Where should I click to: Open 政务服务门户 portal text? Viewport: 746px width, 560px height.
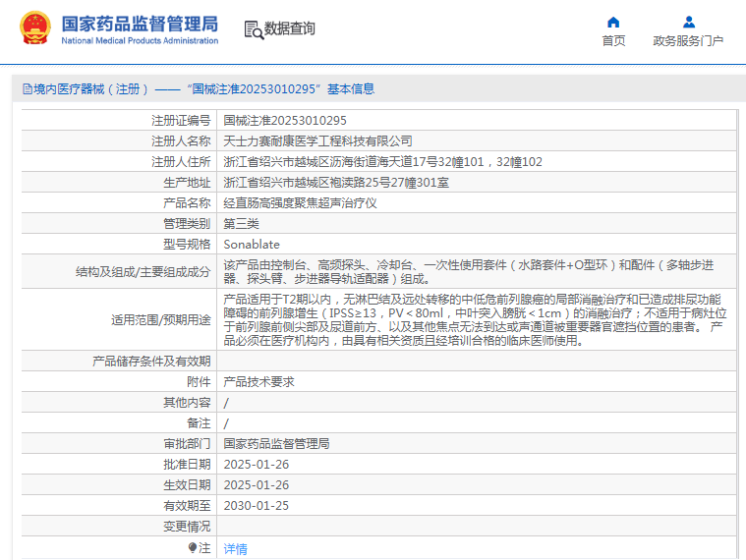click(x=688, y=41)
